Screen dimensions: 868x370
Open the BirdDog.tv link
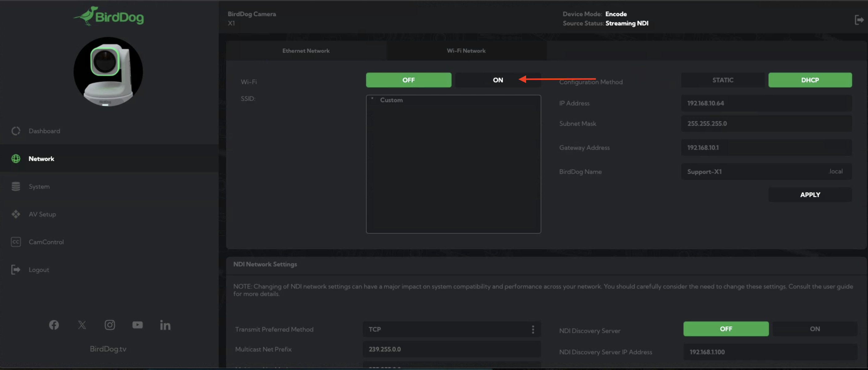pyautogui.click(x=108, y=349)
